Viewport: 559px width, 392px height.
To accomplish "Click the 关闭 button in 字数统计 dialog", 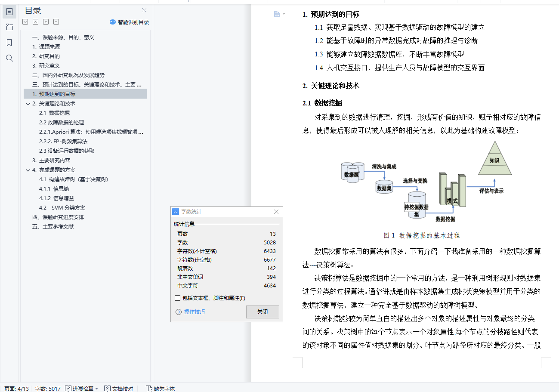I will (263, 312).
